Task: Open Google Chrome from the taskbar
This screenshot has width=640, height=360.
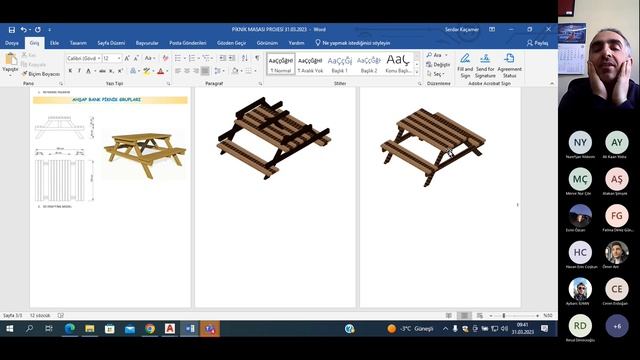Action: (150, 329)
